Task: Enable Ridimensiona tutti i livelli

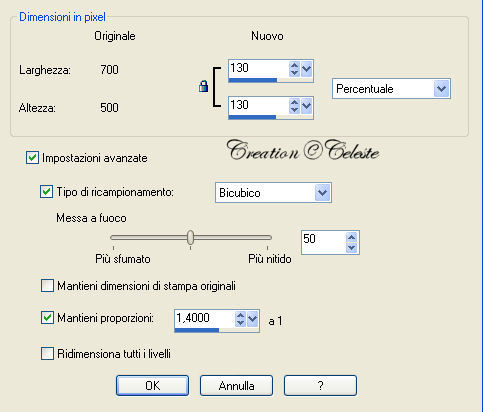Action: pos(47,354)
